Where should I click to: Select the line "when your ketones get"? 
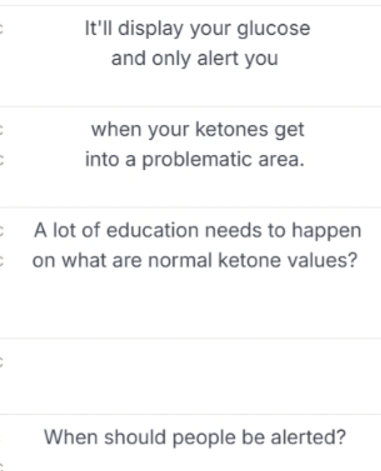[x=198, y=130]
